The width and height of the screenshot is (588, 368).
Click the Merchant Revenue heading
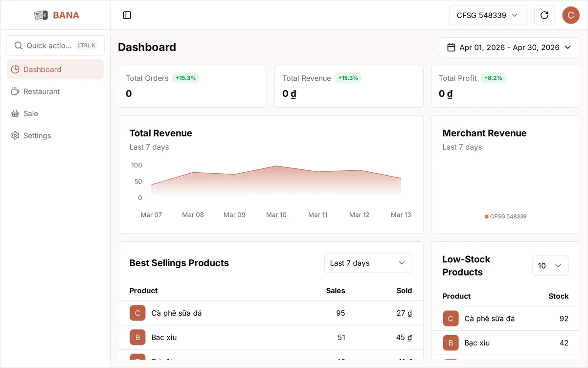[x=484, y=133]
